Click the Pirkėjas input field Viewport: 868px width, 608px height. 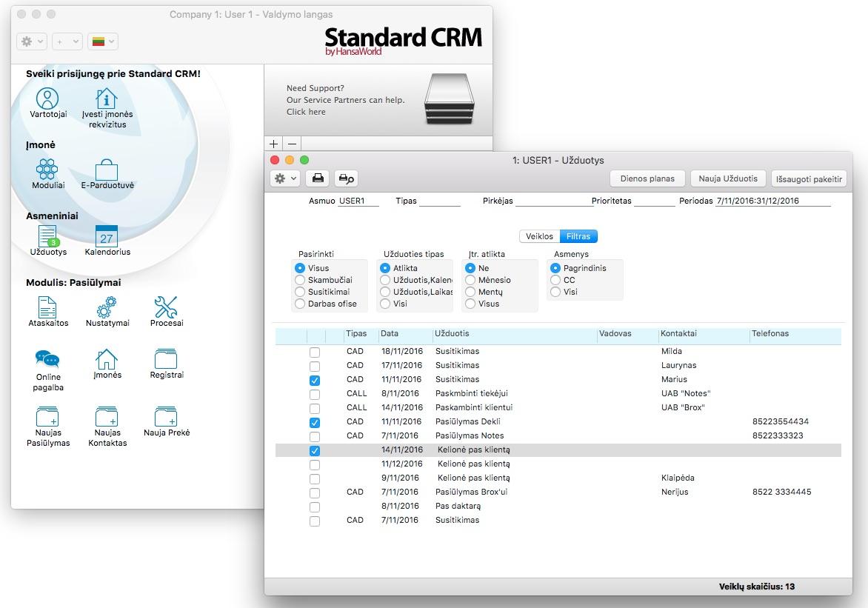click(x=553, y=201)
